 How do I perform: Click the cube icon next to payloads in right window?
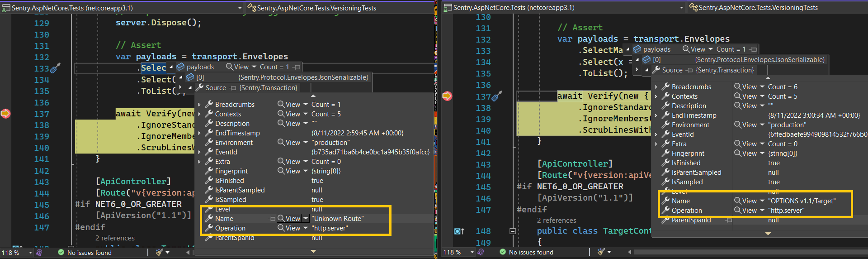point(637,49)
